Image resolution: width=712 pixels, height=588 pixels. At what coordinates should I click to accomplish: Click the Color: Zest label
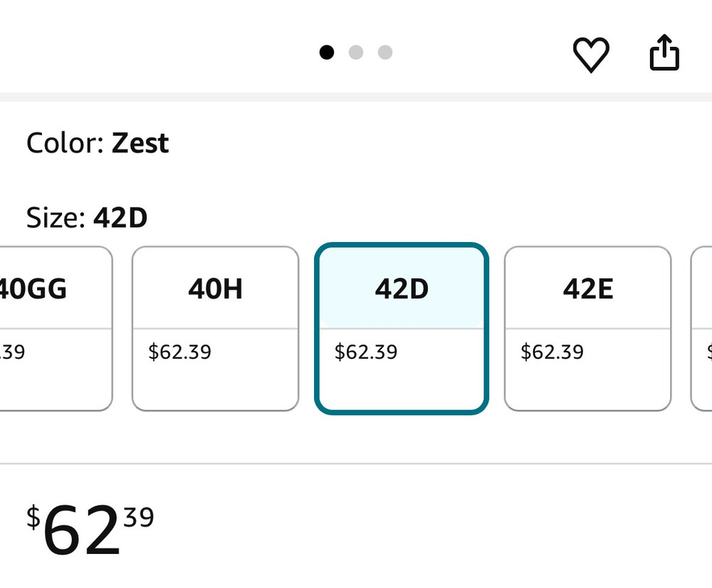pos(98,143)
